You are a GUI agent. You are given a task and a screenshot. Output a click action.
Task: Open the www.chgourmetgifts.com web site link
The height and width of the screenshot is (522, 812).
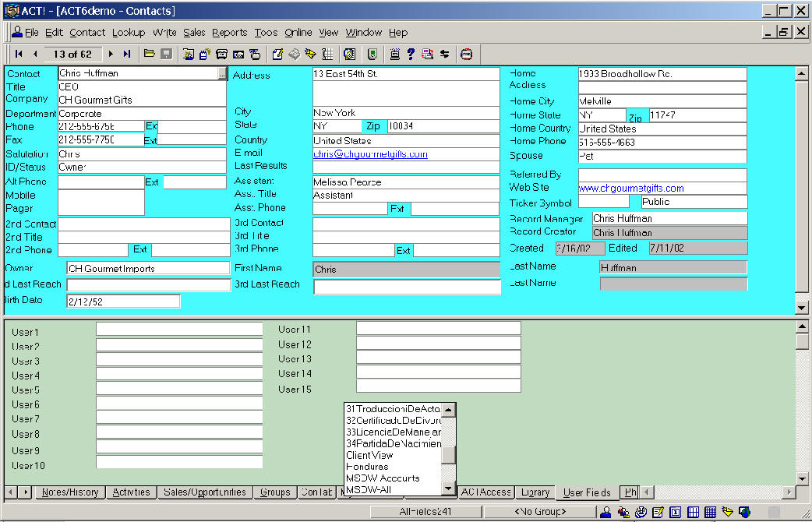631,189
